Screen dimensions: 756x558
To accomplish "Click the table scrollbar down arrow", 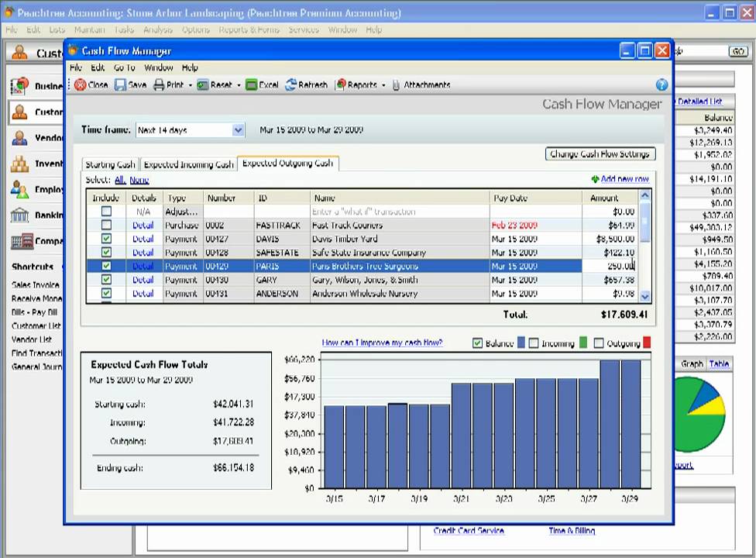I will click(645, 296).
